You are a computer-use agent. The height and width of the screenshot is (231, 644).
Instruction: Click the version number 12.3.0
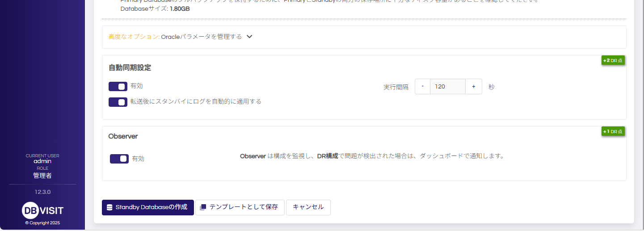point(42,192)
